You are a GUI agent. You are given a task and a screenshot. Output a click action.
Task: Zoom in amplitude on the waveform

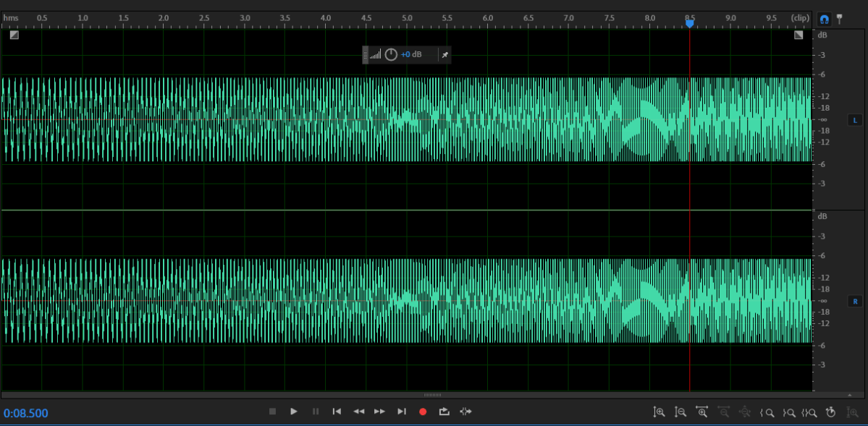pyautogui.click(x=659, y=412)
